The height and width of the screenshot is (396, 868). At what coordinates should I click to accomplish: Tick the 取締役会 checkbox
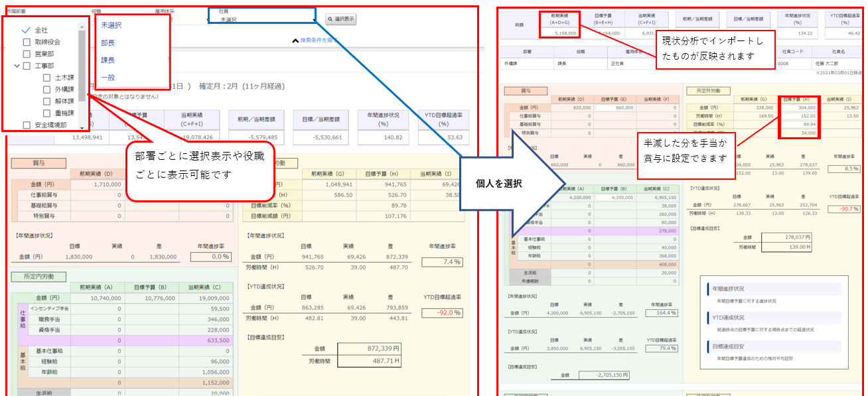point(27,42)
